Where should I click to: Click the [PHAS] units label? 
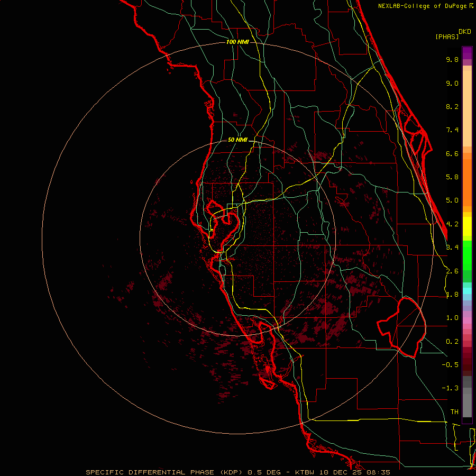(x=447, y=36)
